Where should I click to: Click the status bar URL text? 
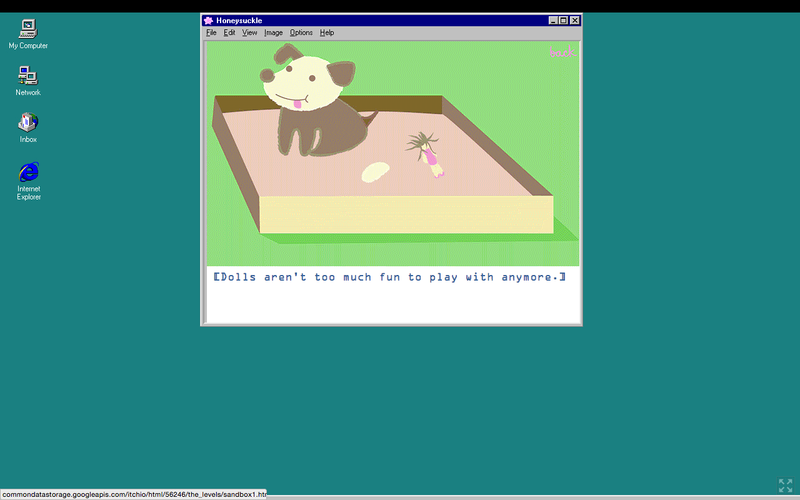click(x=133, y=494)
